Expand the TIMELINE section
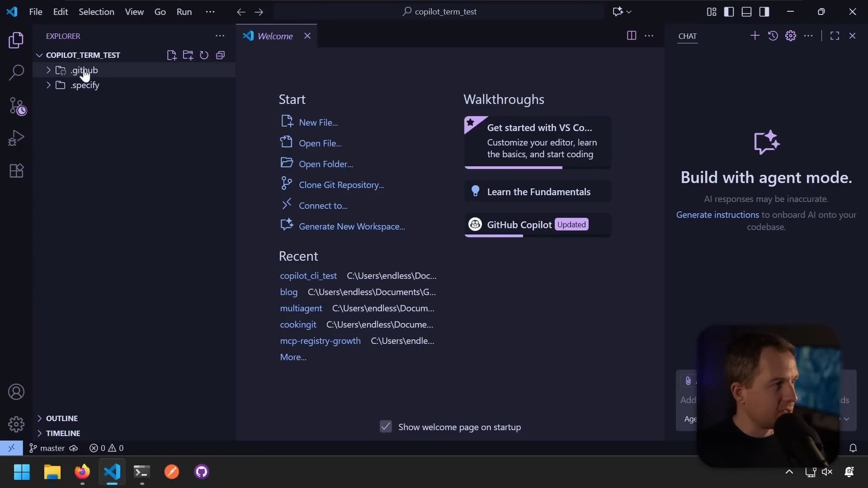 [63, 433]
